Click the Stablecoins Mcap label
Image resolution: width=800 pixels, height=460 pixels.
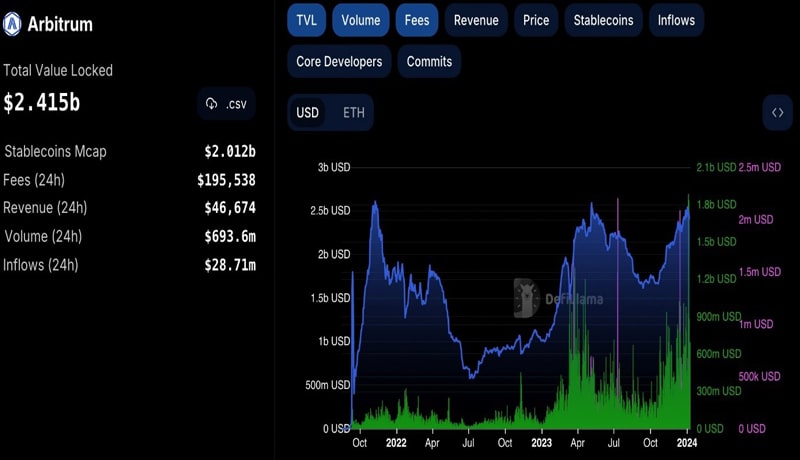pos(56,151)
